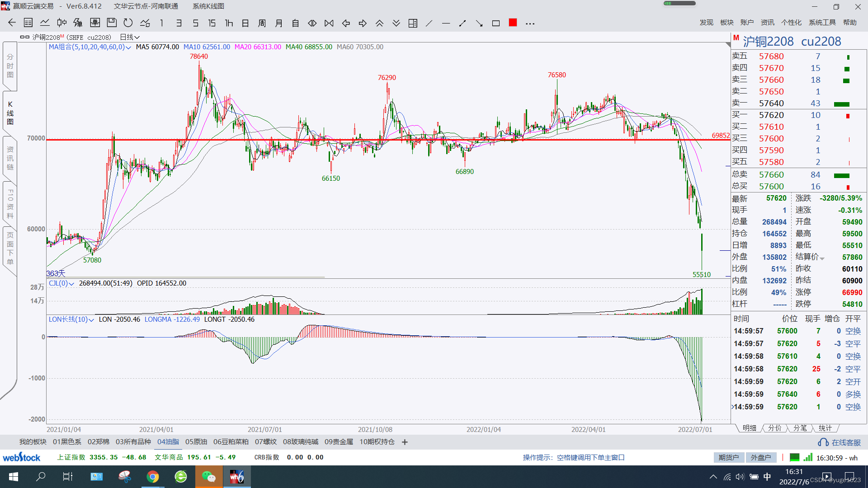
Task: Click the back arrow toolbar icon
Action: (12, 23)
